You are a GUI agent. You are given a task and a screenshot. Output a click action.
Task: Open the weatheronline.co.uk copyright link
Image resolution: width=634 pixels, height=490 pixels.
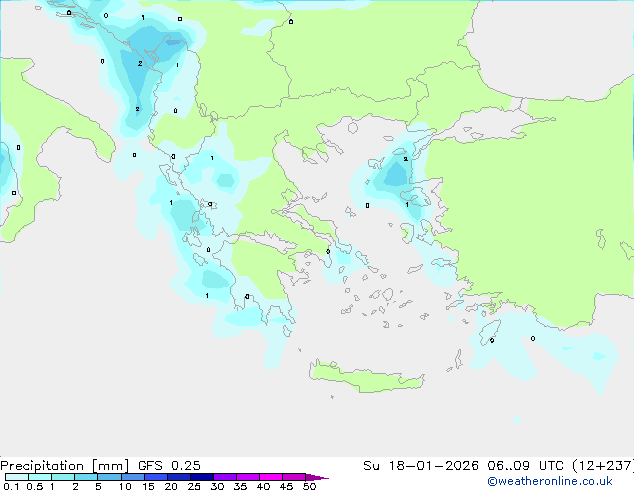[x=550, y=482]
